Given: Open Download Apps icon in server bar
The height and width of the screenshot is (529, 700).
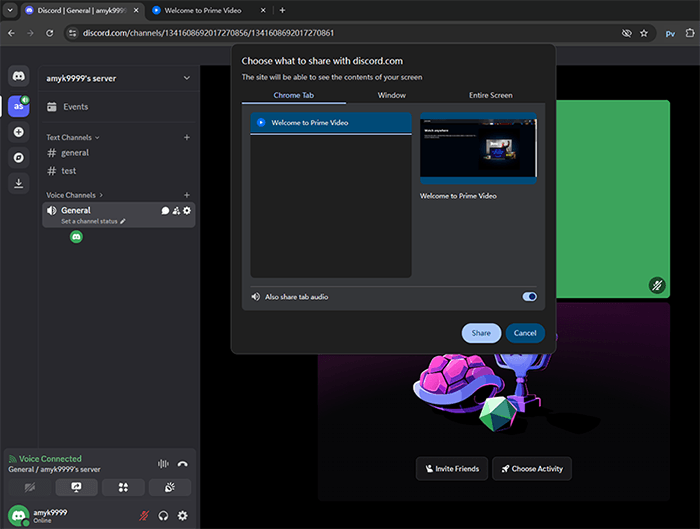Looking at the screenshot, I should (x=18, y=183).
